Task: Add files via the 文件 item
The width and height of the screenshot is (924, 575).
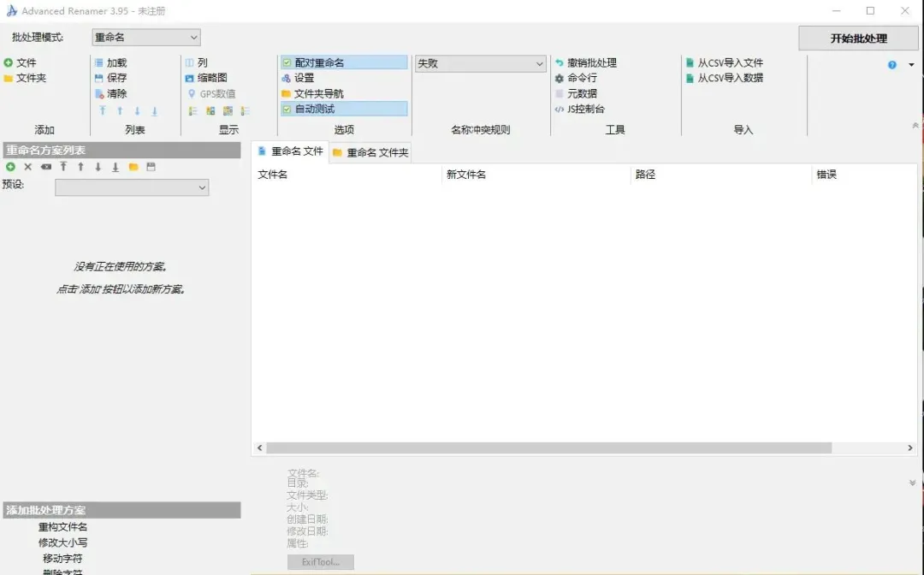Action: point(20,62)
